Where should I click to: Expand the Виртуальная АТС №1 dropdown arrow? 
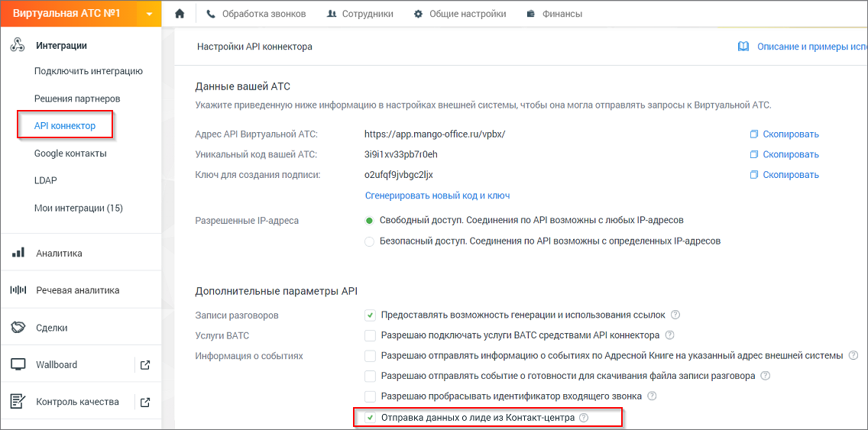[x=149, y=14]
